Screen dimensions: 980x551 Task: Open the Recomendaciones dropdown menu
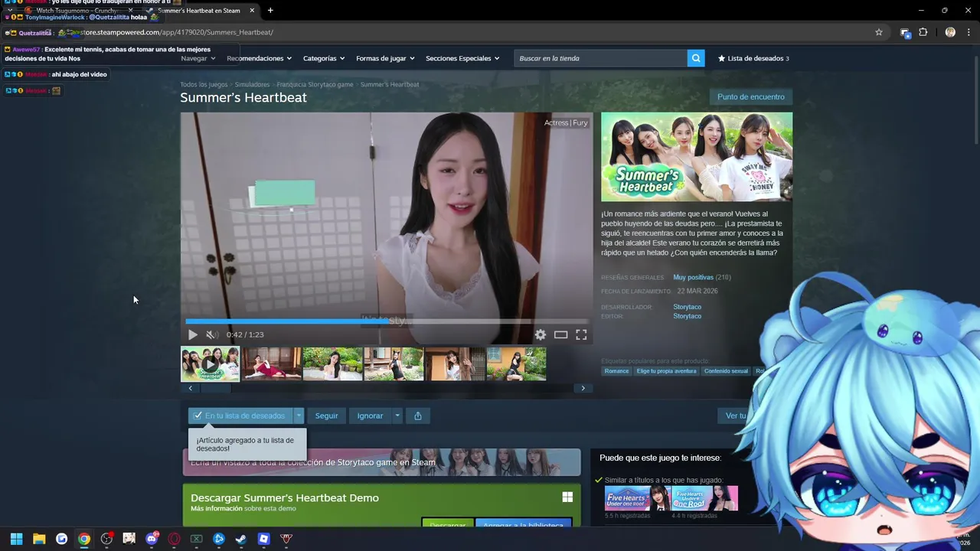[260, 58]
